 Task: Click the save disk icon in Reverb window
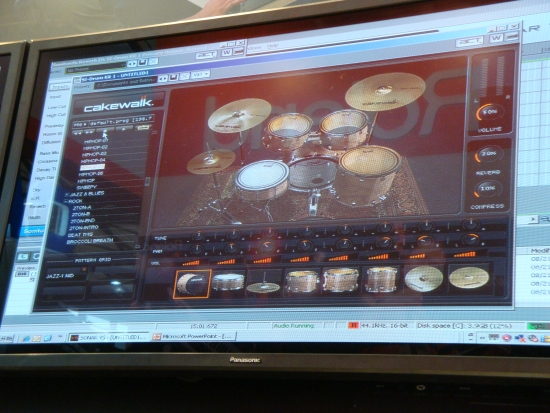[x=142, y=63]
